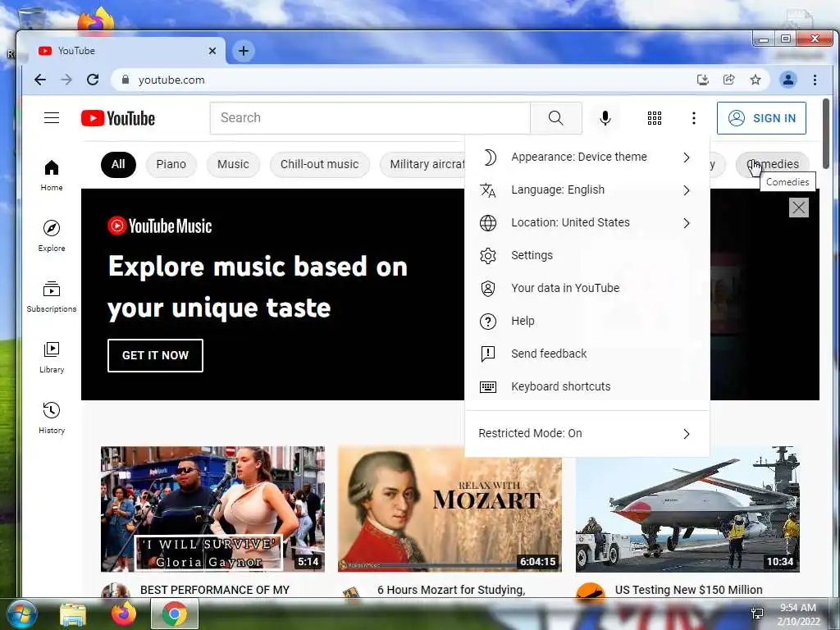The height and width of the screenshot is (630, 840).
Task: Open Restricted Mode: On submenu
Action: (587, 433)
